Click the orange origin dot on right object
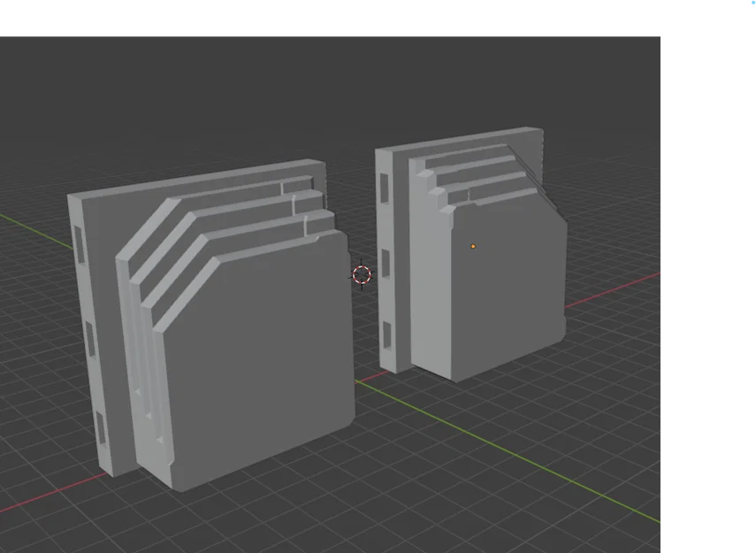 (473, 247)
